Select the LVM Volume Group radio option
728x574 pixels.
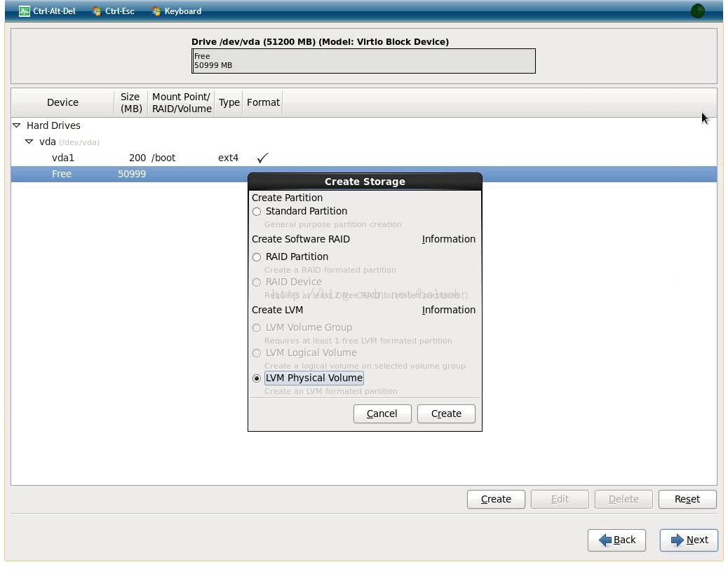point(256,328)
